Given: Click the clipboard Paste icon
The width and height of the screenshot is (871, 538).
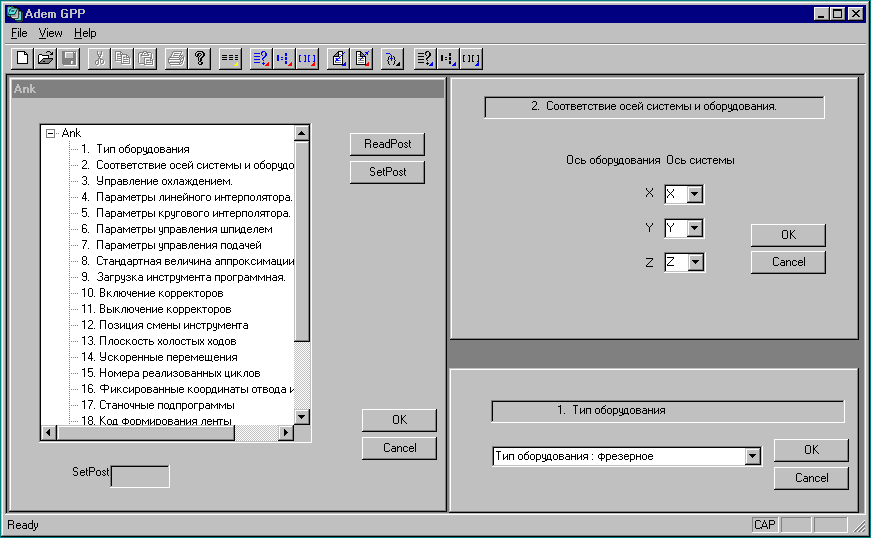Looking at the screenshot, I should tap(146, 58).
